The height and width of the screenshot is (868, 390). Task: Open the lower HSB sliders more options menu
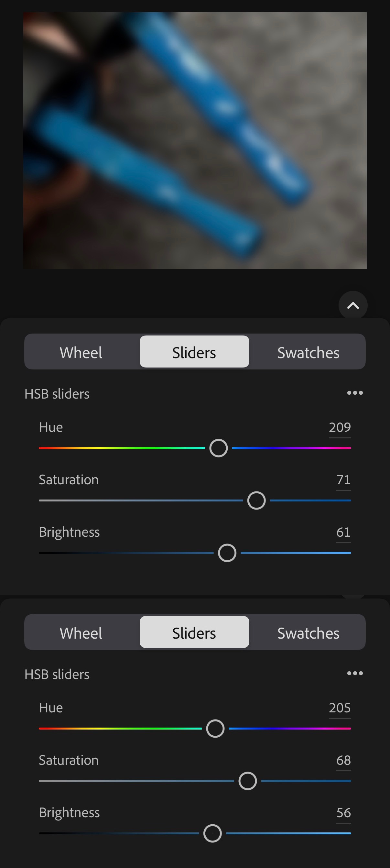355,673
